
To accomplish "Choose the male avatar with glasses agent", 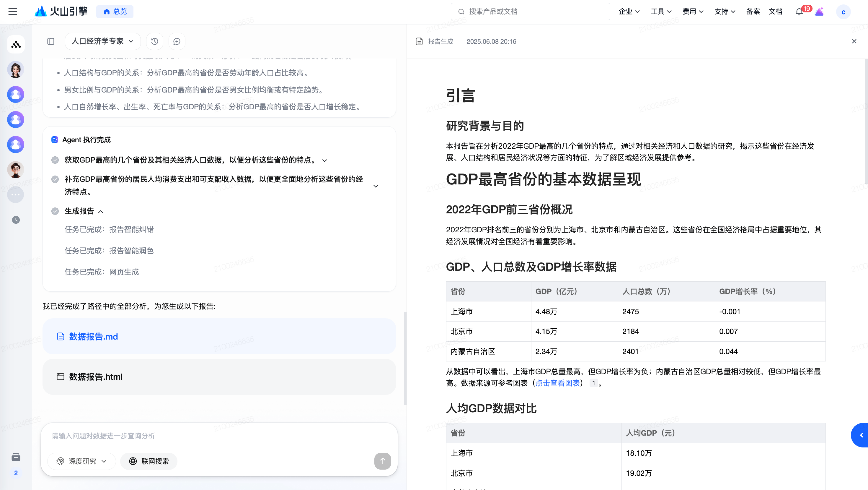I will [x=16, y=170].
